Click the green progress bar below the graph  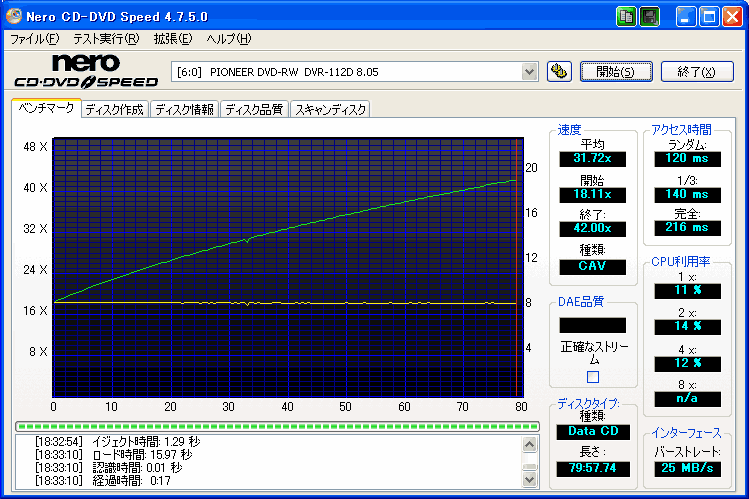[x=284, y=427]
